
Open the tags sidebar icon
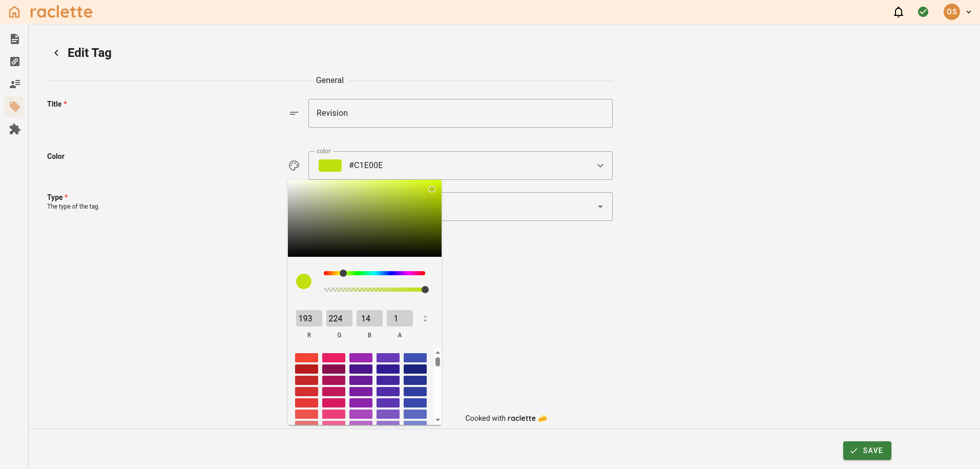(x=15, y=107)
